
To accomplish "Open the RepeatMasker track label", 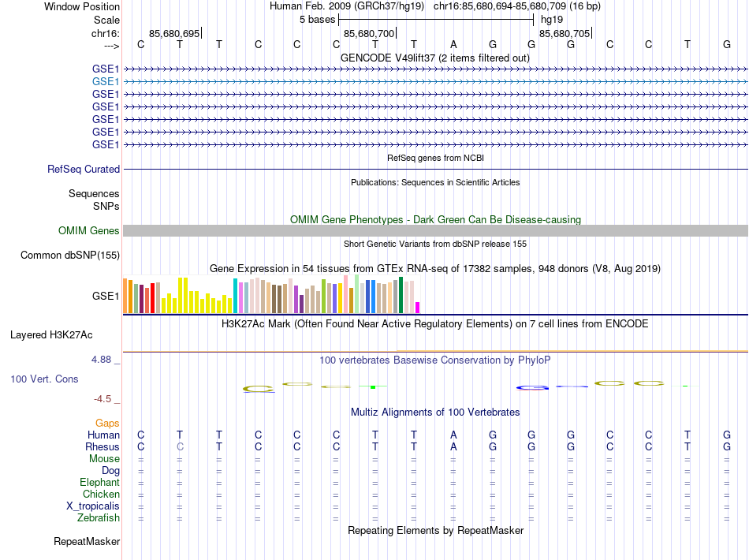I will pyautogui.click(x=87, y=541).
